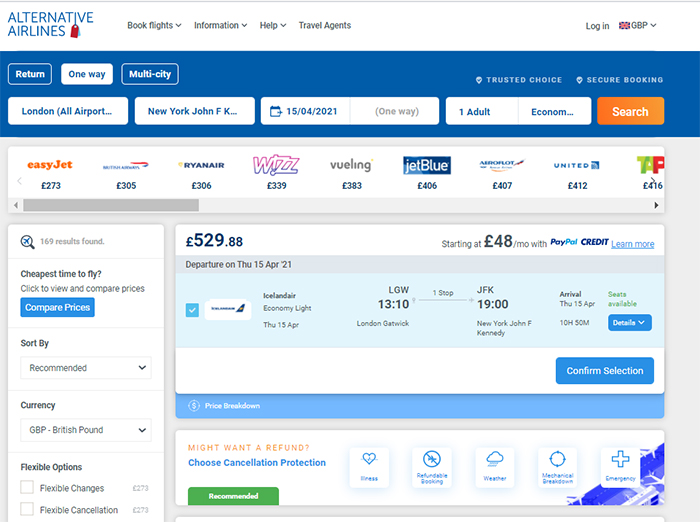The height and width of the screenshot is (522, 700).
Task: Open the Information dropdown menu
Action: 220,25
